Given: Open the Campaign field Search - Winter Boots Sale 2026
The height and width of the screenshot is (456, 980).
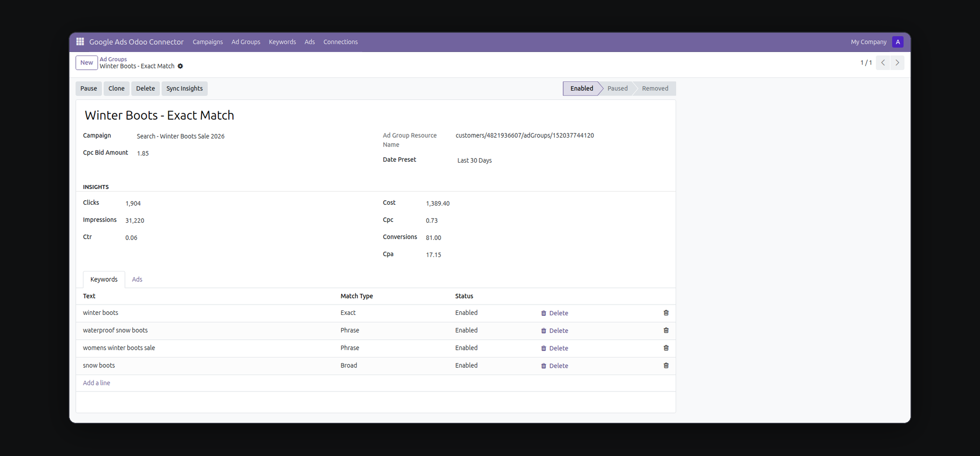Looking at the screenshot, I should point(181,136).
